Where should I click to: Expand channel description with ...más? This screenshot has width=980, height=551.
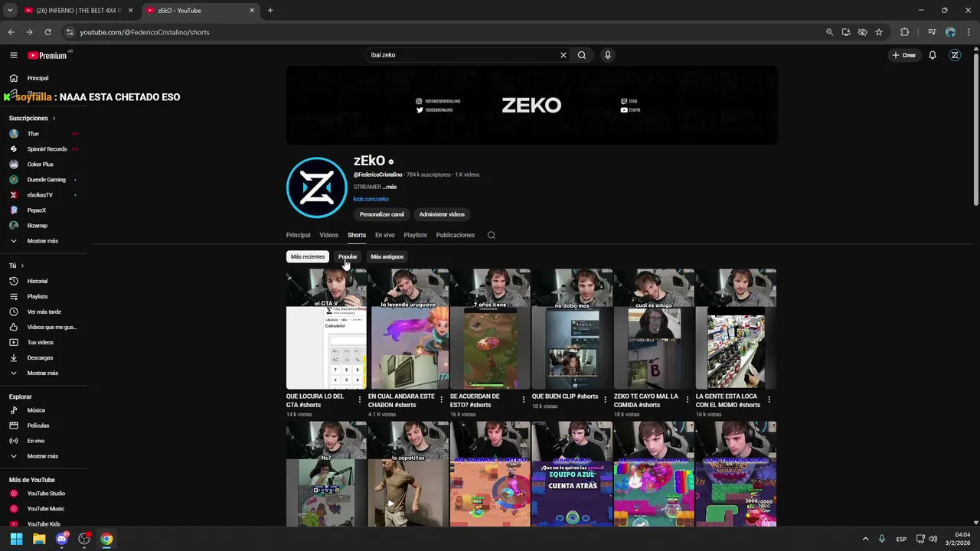[x=390, y=187]
